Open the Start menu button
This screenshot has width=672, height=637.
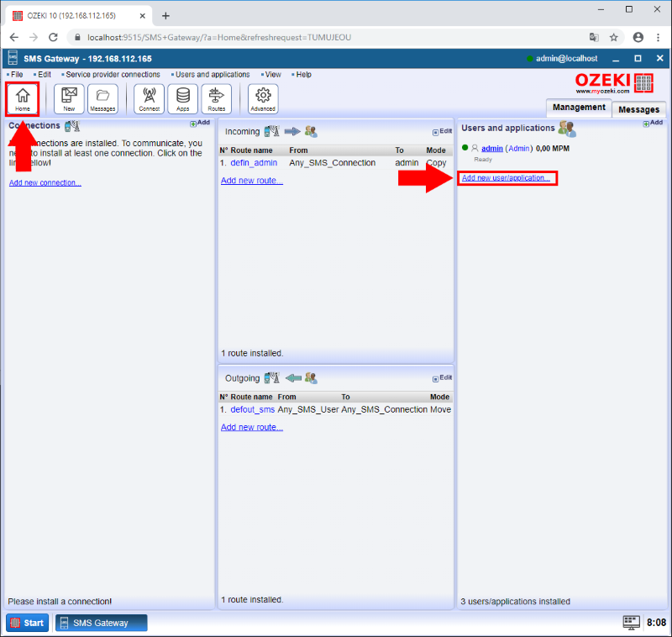click(x=28, y=623)
